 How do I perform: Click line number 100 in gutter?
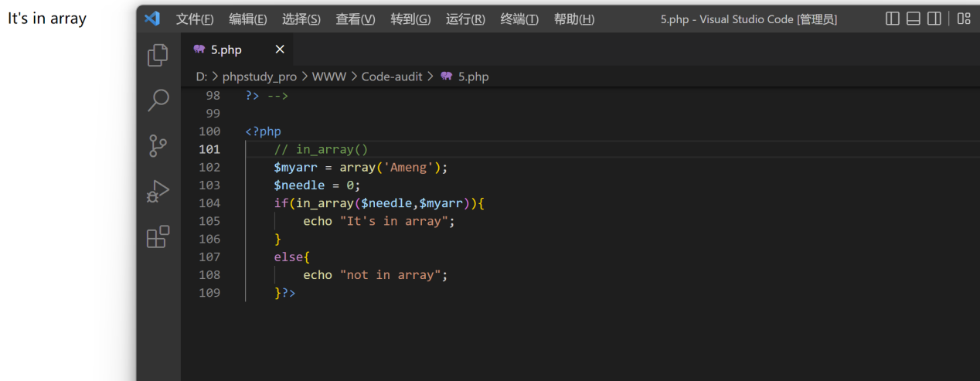pos(209,131)
